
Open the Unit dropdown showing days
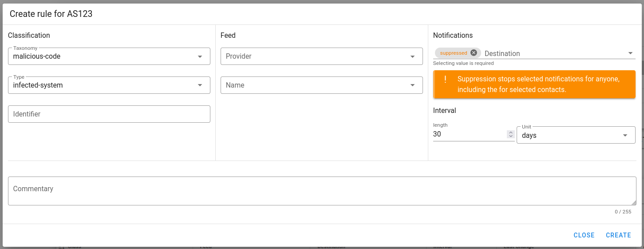pos(576,135)
